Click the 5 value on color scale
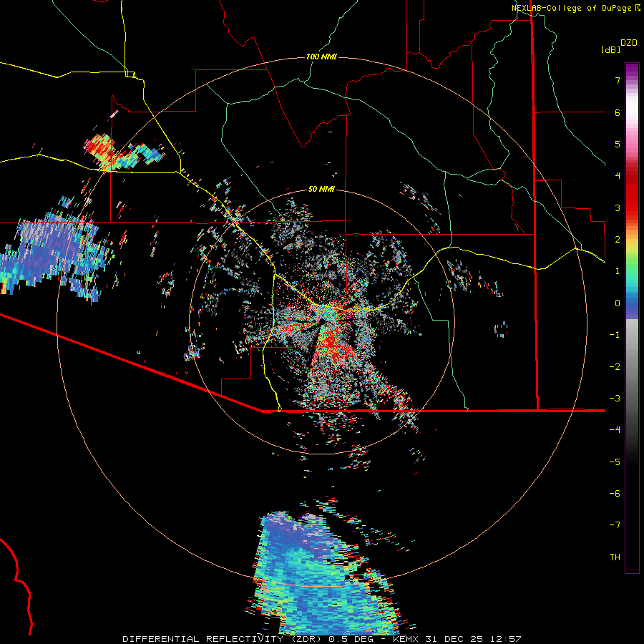 (618, 144)
